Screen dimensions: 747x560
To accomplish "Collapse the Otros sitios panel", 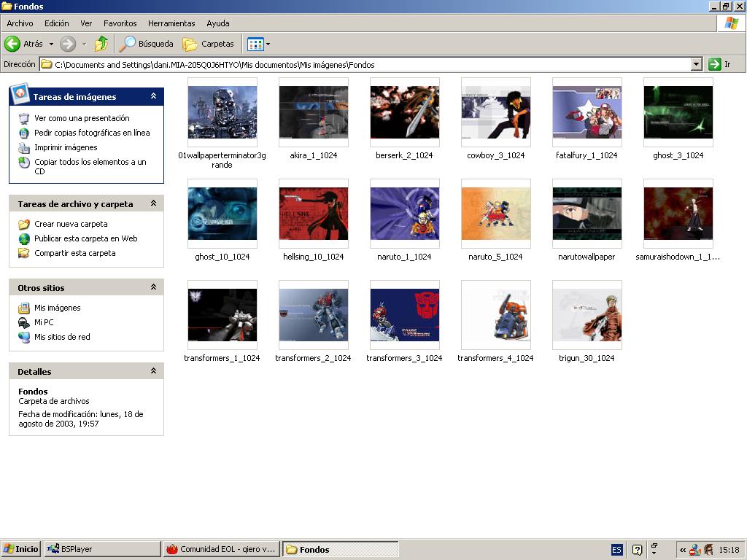I will [153, 287].
